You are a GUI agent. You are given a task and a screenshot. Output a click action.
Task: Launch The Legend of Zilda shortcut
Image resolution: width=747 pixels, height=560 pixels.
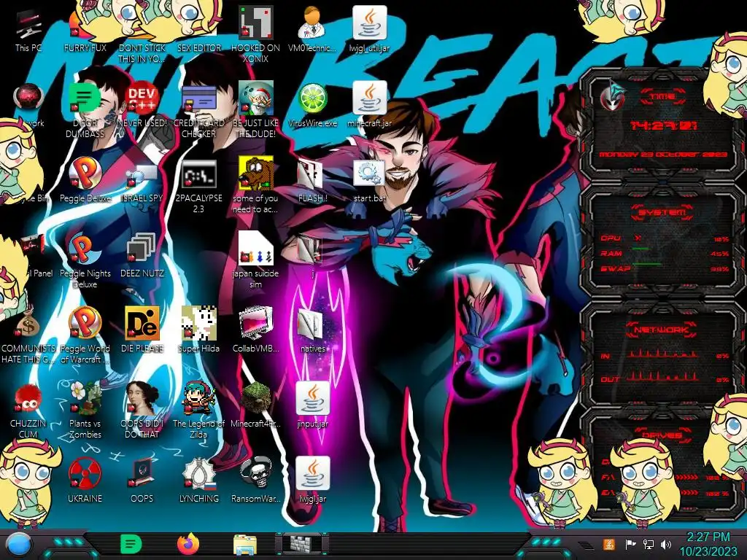198,411
